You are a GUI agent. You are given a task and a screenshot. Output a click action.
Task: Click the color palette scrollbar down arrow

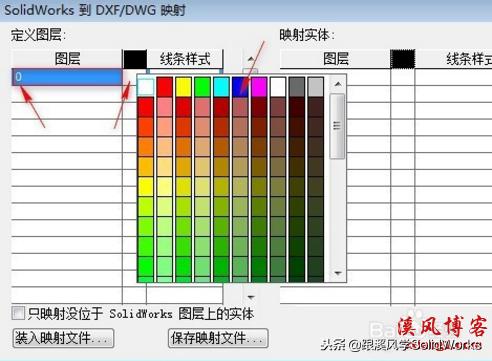(338, 273)
